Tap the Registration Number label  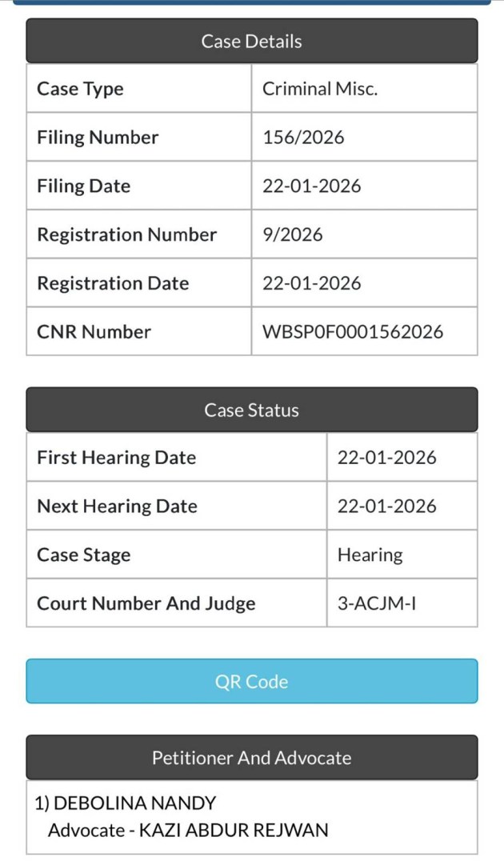(126, 234)
